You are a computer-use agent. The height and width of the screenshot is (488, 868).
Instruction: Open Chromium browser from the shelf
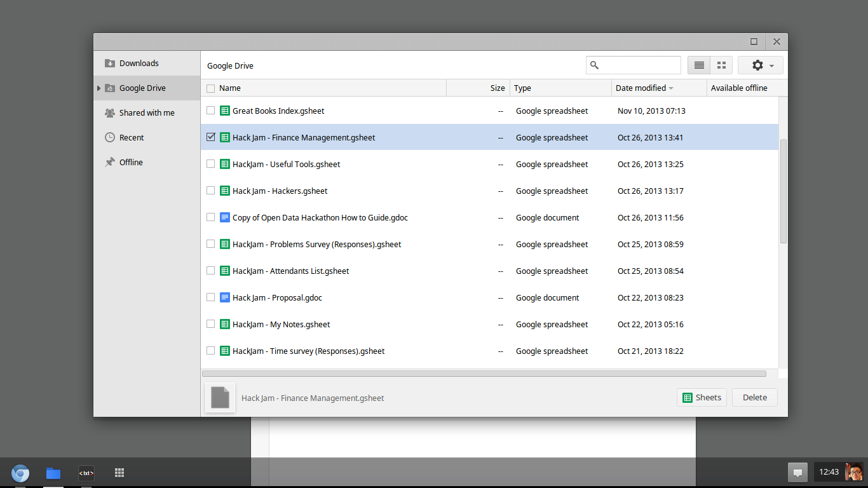click(x=20, y=473)
